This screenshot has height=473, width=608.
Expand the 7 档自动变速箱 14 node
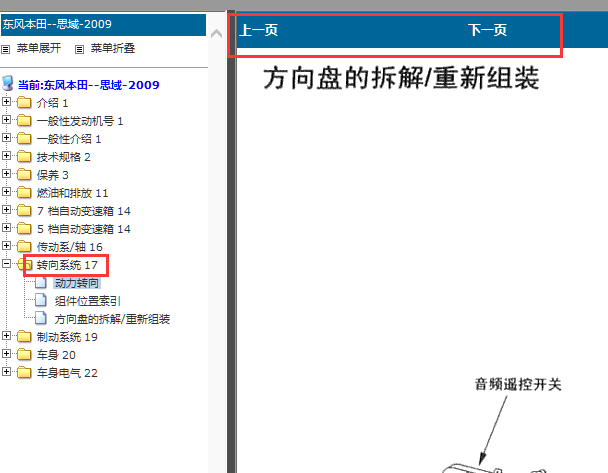click(x=6, y=209)
